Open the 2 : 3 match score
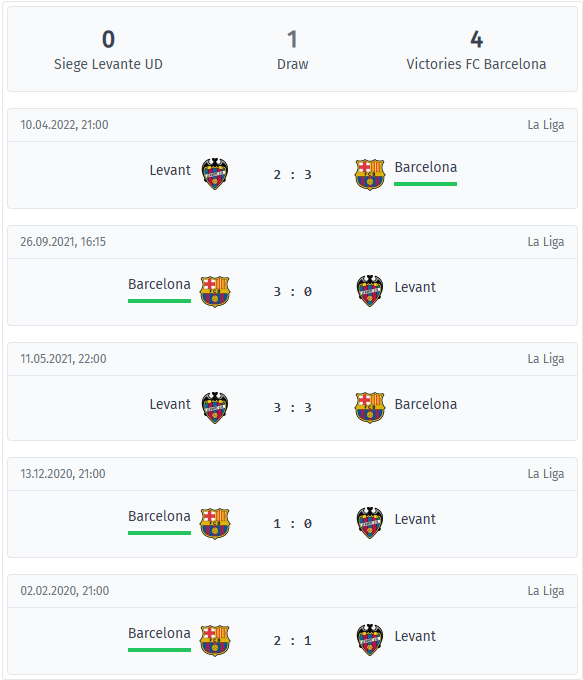 292,175
